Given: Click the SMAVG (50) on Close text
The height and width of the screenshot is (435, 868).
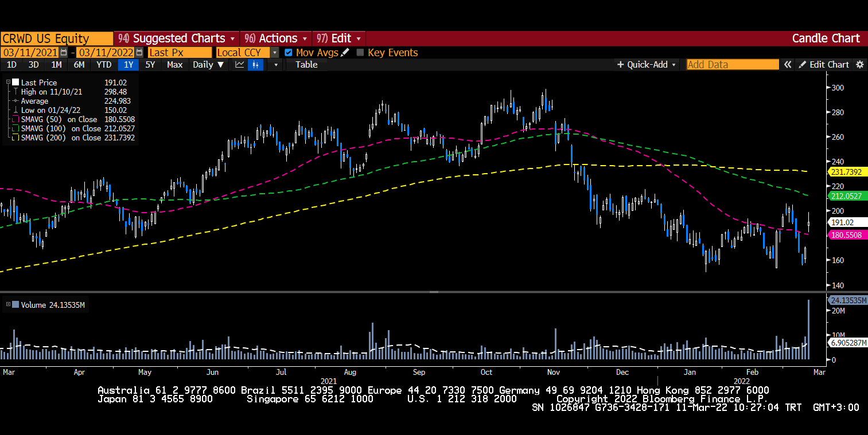Looking at the screenshot, I should coord(59,119).
